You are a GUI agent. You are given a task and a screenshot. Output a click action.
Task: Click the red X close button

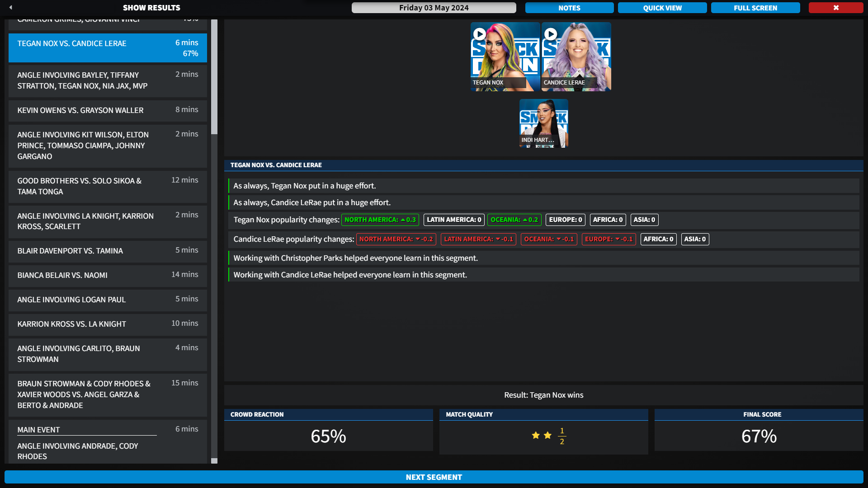tap(835, 8)
